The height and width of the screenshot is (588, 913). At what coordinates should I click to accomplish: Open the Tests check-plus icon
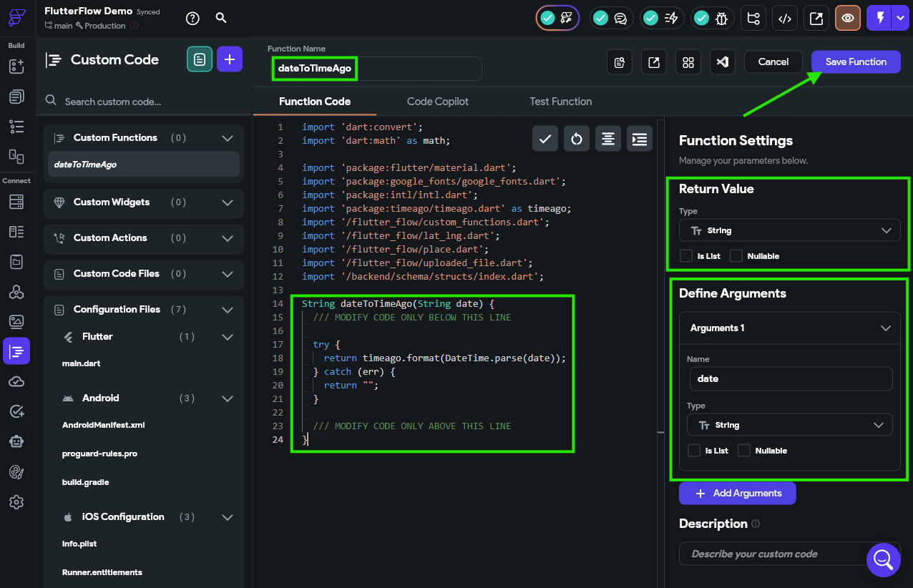pyautogui.click(x=16, y=411)
